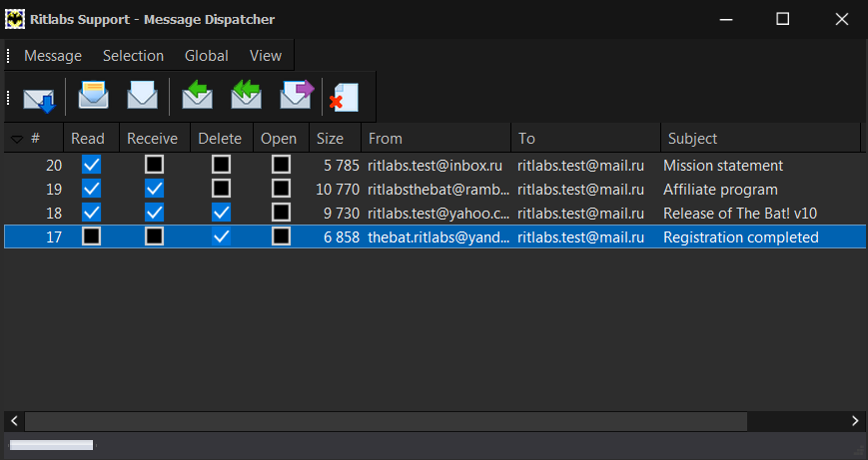Check Receive checkbox for message 17
868x460 pixels.
pos(155,236)
